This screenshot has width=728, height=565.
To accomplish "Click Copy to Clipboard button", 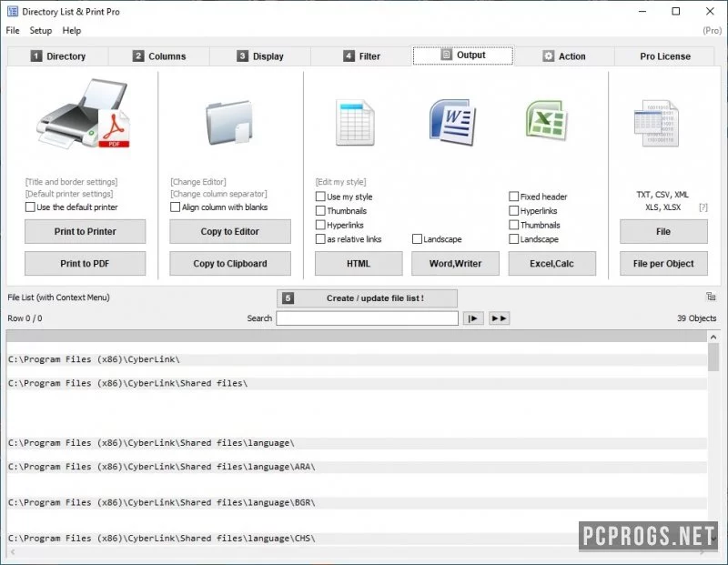I will (230, 264).
